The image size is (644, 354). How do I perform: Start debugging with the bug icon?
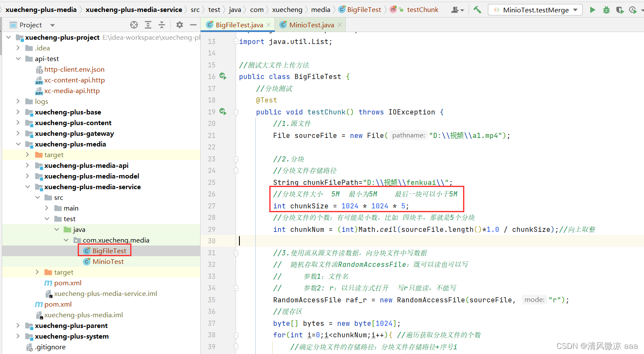pyautogui.click(x=606, y=10)
